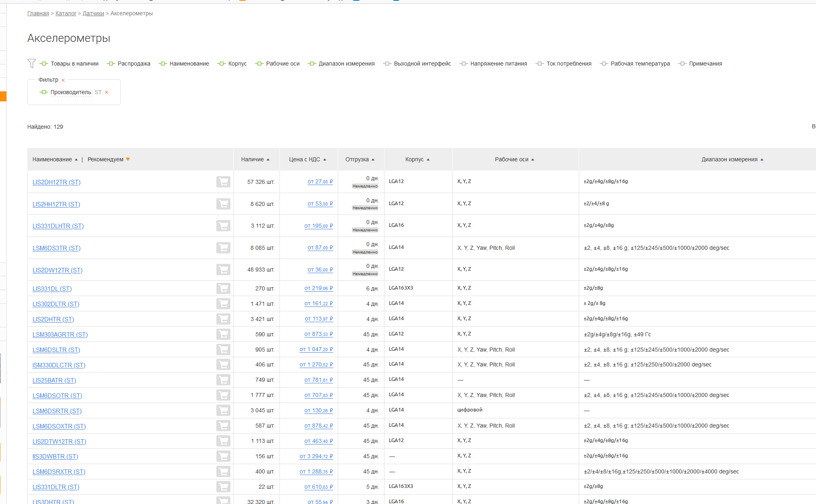This screenshot has width=816, height=504.
Task: Click cart icon next to LIS331DL
Action: 223,288
